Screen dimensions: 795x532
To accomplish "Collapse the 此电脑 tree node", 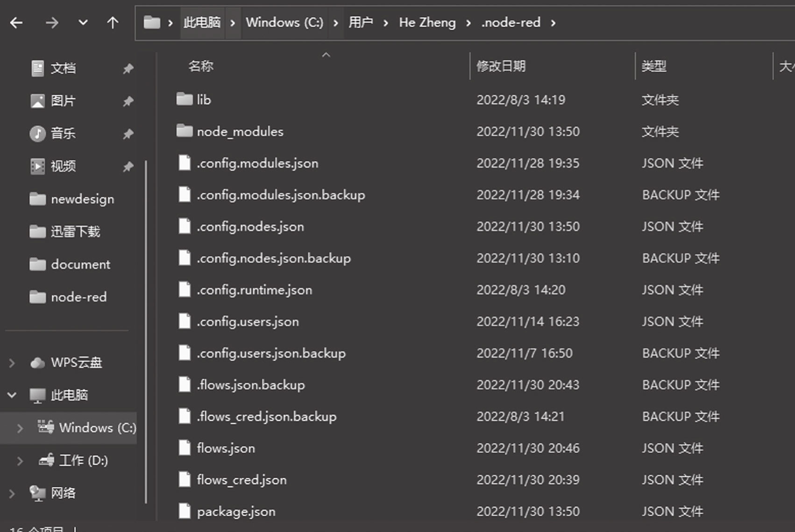I will [12, 396].
